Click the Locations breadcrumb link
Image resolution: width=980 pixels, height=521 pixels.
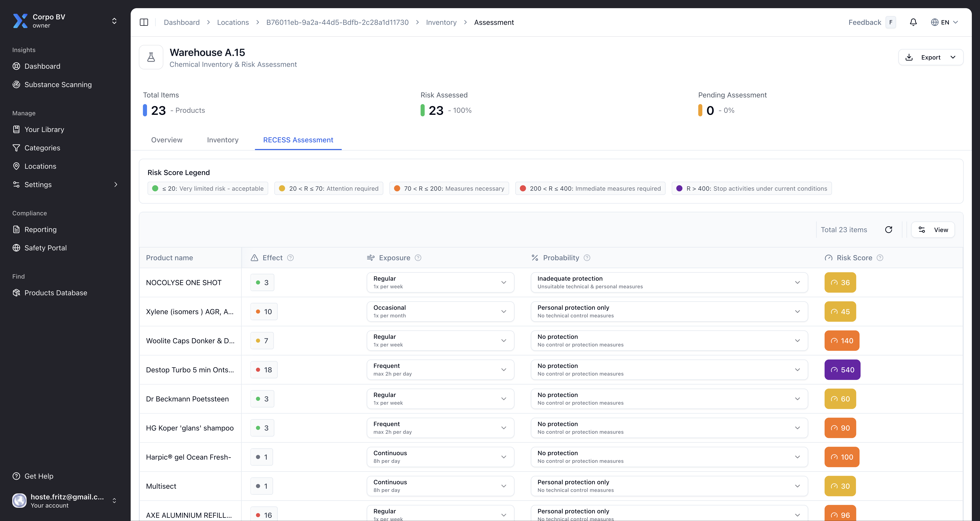[x=233, y=22]
